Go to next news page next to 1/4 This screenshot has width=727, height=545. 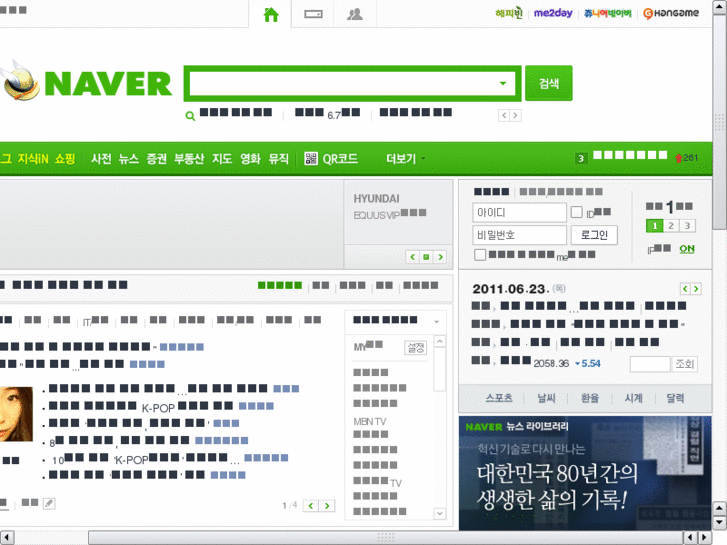pos(327,506)
